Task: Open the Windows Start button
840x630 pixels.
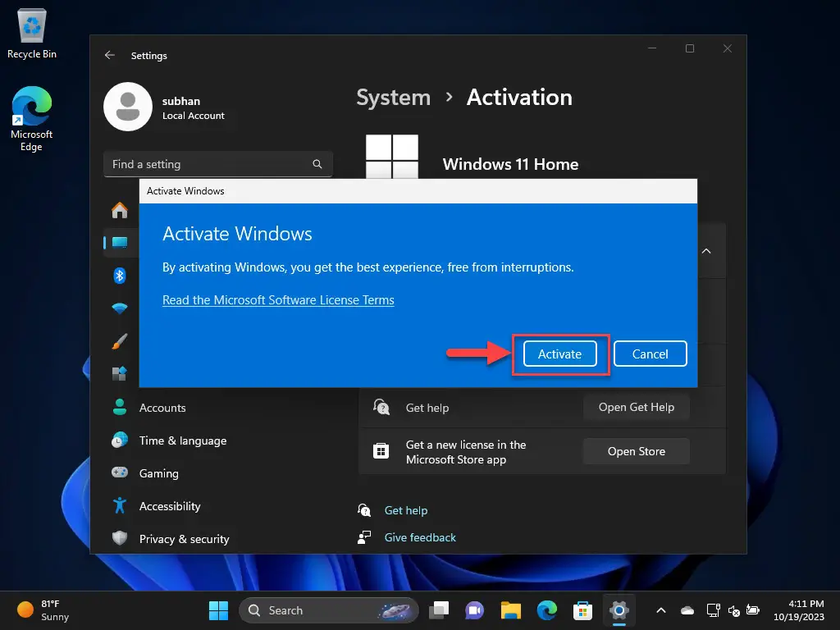Action: [218, 610]
